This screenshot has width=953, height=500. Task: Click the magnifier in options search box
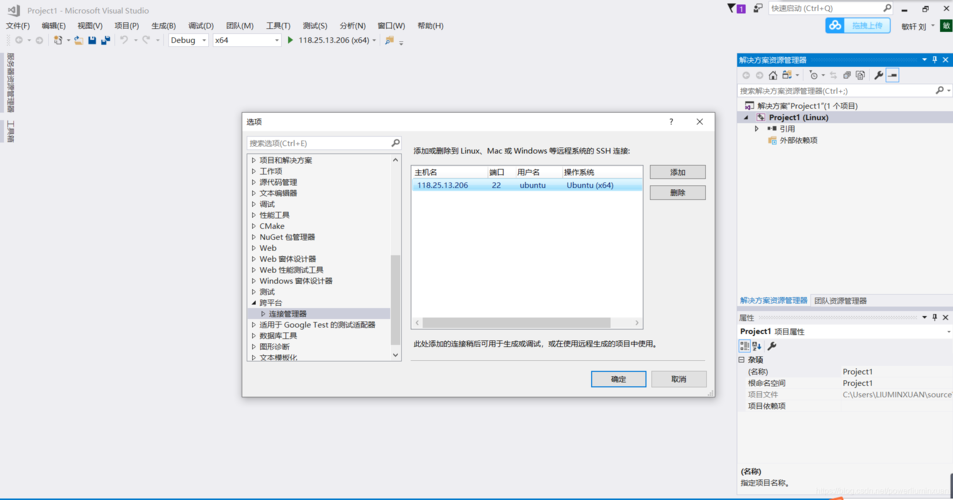tap(395, 143)
